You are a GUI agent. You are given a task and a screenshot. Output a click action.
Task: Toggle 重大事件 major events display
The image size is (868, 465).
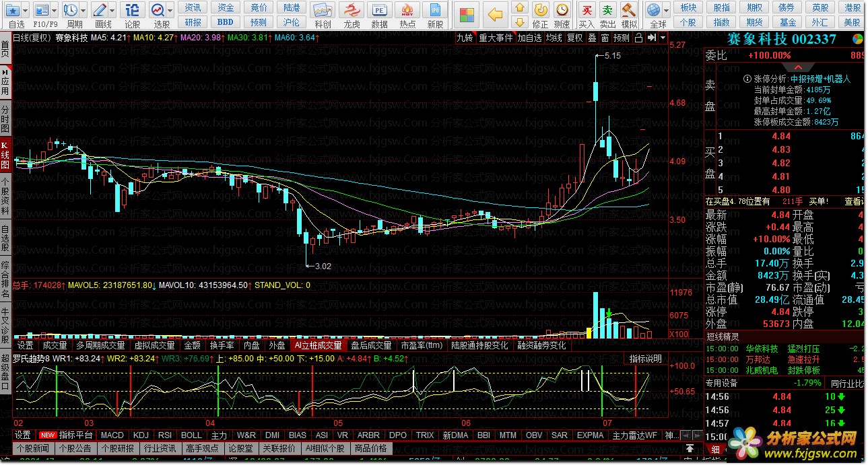pos(496,38)
